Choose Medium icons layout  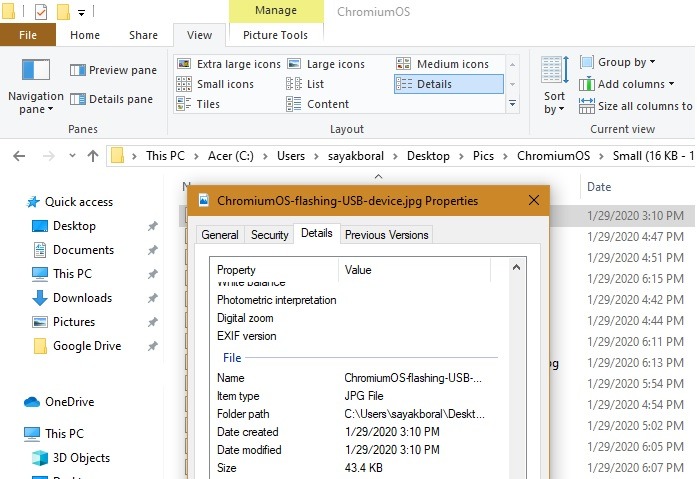442,64
